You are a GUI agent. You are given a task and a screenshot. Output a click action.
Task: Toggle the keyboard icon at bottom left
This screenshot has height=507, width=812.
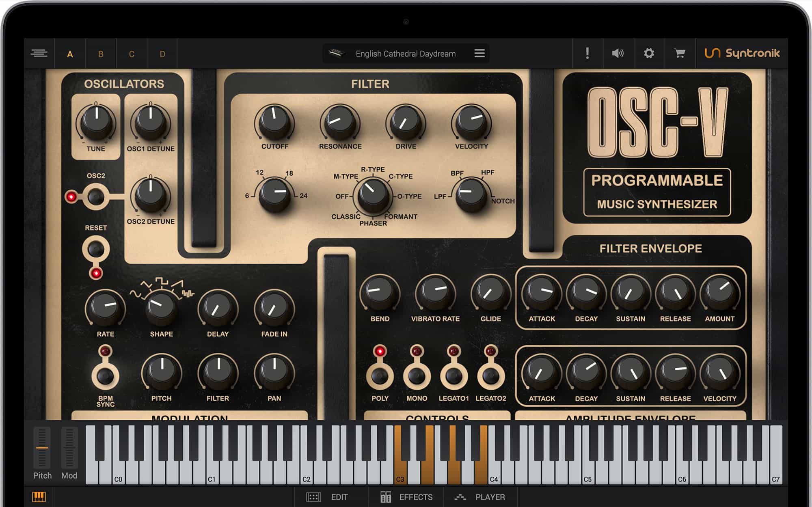click(39, 497)
